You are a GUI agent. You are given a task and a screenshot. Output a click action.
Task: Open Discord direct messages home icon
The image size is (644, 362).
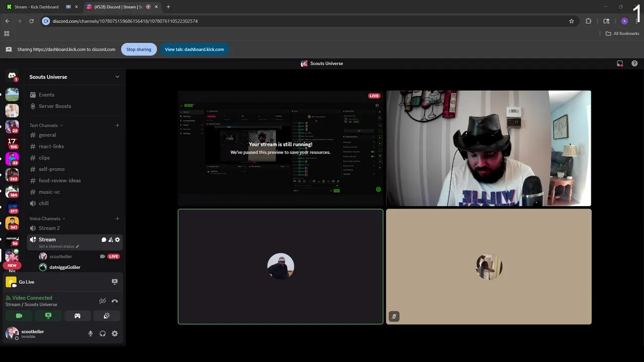[12, 76]
